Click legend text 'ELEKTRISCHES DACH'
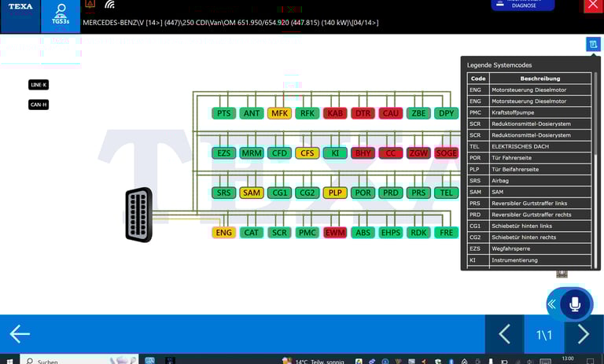Screen dimensions: 604x364 click(520, 146)
